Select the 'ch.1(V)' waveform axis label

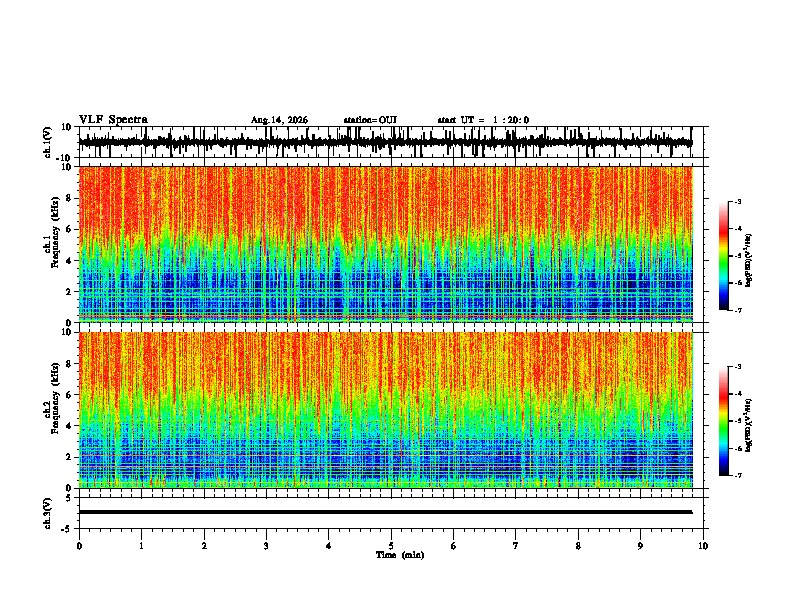click(48, 142)
